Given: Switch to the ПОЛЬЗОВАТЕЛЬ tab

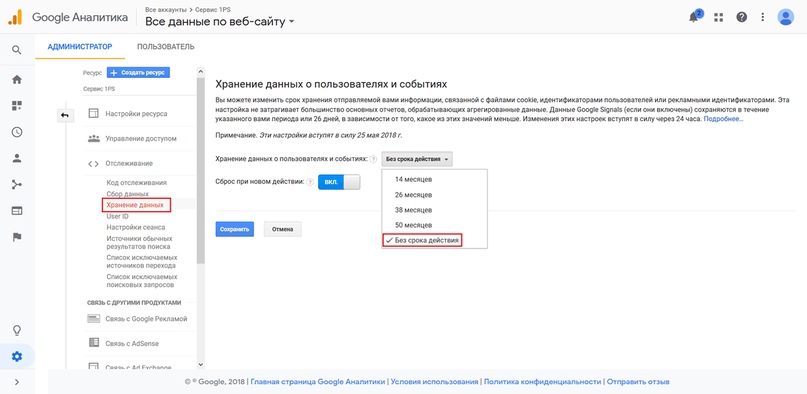Looking at the screenshot, I should click(x=166, y=47).
